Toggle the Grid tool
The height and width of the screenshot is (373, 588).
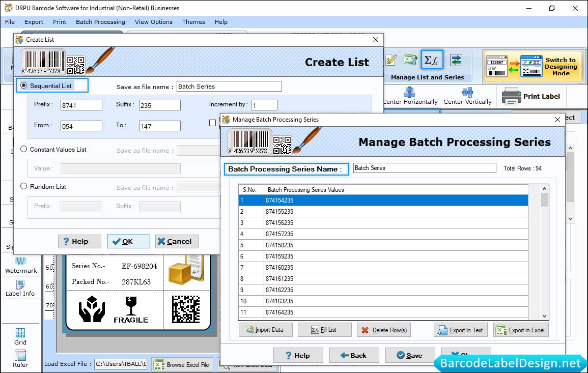(x=20, y=336)
